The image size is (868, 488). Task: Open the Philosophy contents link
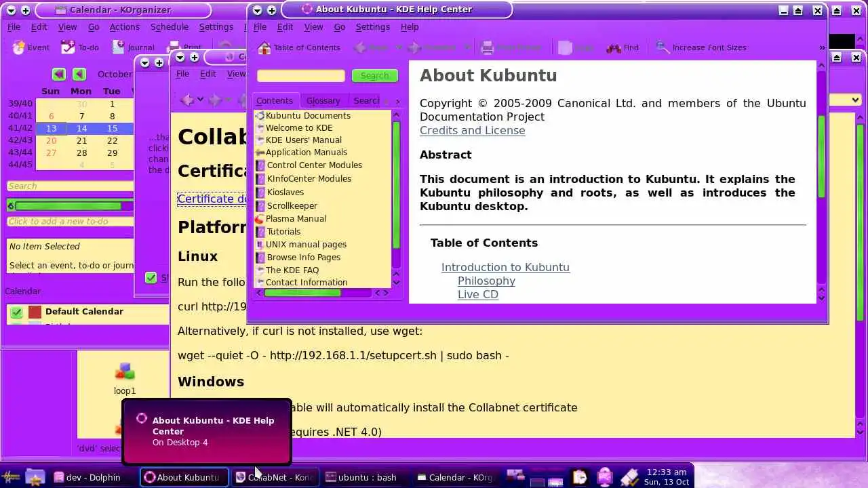click(486, 281)
